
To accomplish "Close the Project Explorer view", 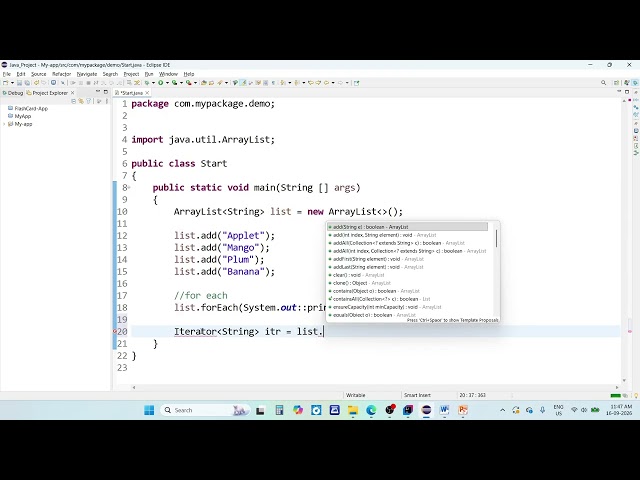I will point(73,93).
